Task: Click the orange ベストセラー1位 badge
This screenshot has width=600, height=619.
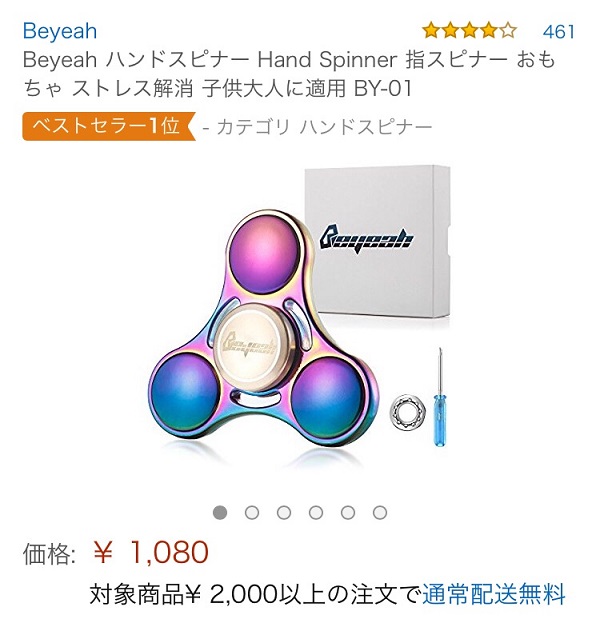Action: pyautogui.click(x=109, y=126)
